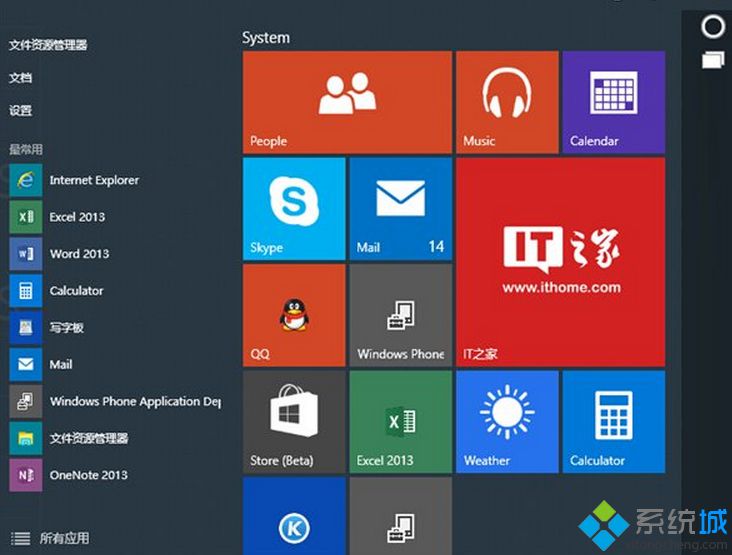Open the Excel 2013 tile
Screen dimensions: 732x555
point(401,422)
